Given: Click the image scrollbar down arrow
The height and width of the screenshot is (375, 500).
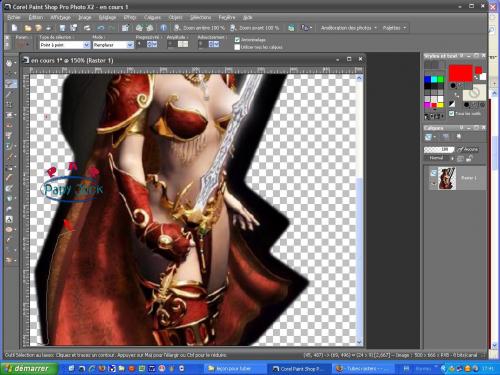Looking at the screenshot, I should click(x=359, y=342).
